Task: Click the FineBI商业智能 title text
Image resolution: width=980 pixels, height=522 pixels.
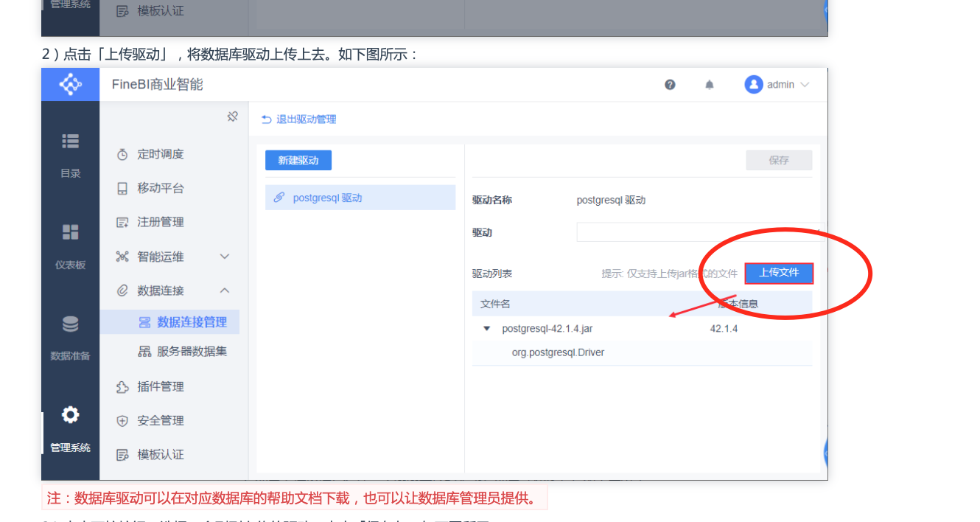Action: pos(157,85)
